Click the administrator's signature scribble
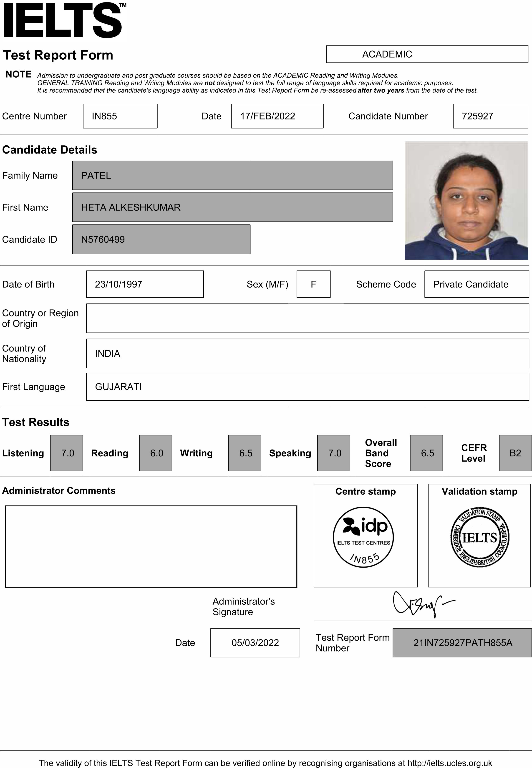 click(x=421, y=604)
